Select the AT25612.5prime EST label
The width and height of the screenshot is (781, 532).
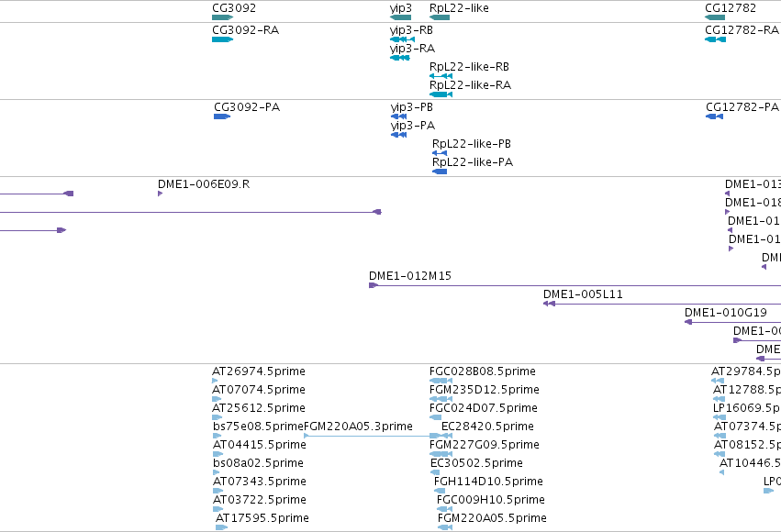pyautogui.click(x=259, y=408)
